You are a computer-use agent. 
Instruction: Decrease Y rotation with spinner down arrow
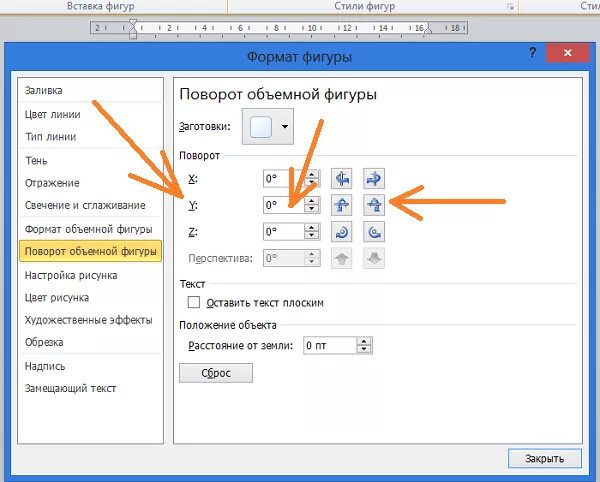pyautogui.click(x=312, y=209)
